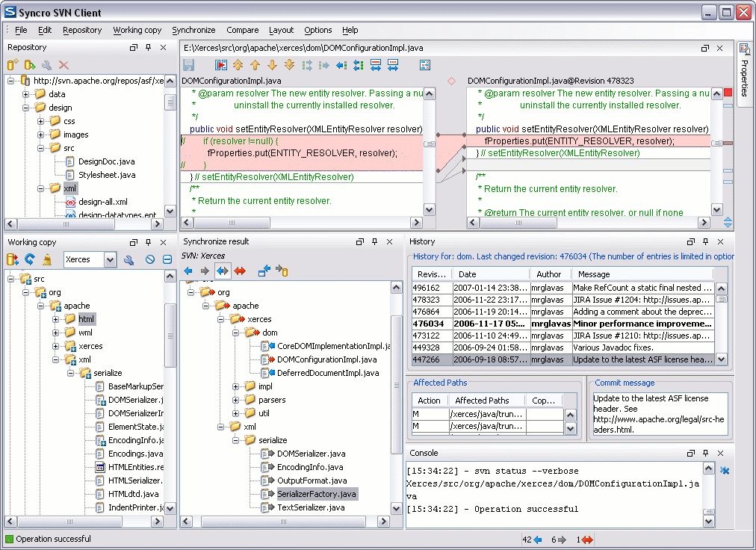Show only conflicting changes in Synchronize result
756x550 pixels.
[241, 271]
